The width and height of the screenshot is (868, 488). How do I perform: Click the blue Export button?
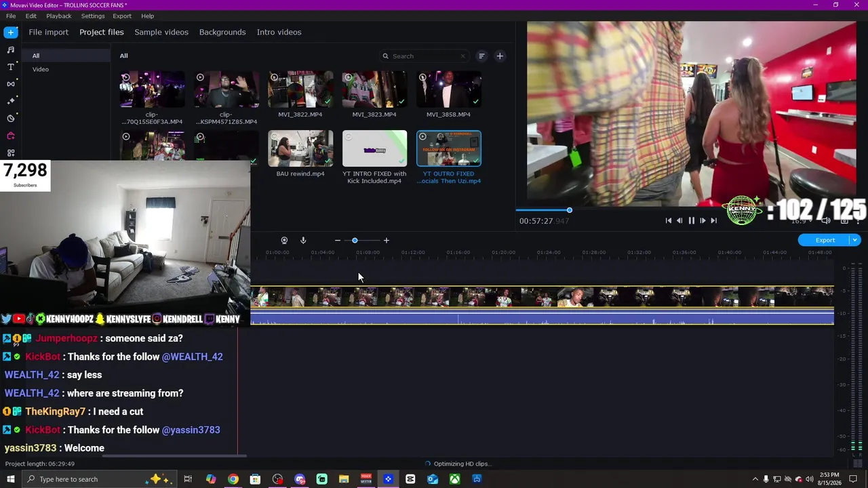(x=825, y=240)
